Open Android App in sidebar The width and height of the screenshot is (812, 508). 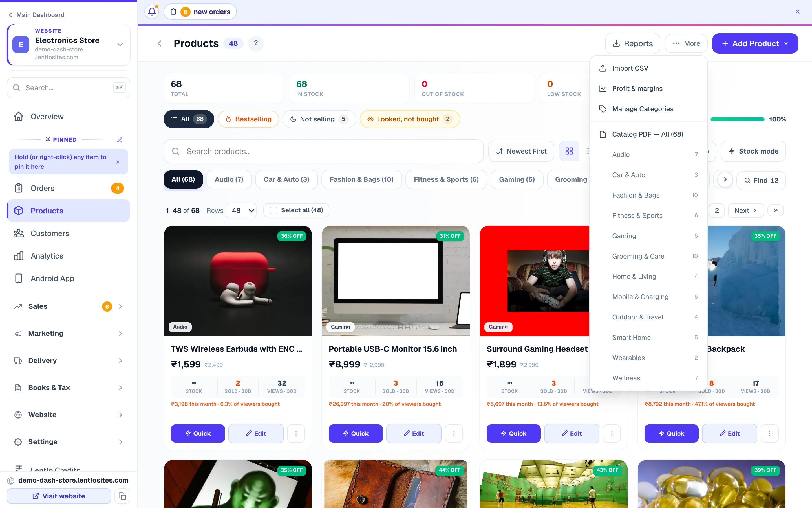[69, 278]
